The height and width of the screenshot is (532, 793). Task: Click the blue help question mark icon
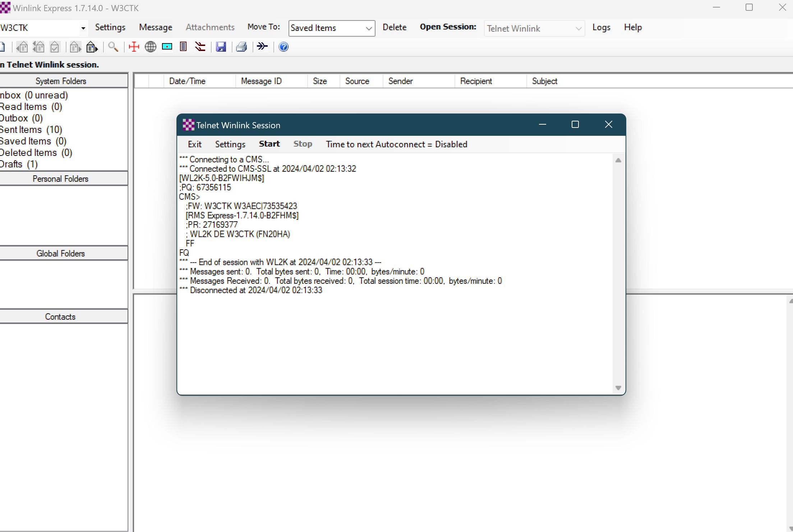click(x=283, y=47)
